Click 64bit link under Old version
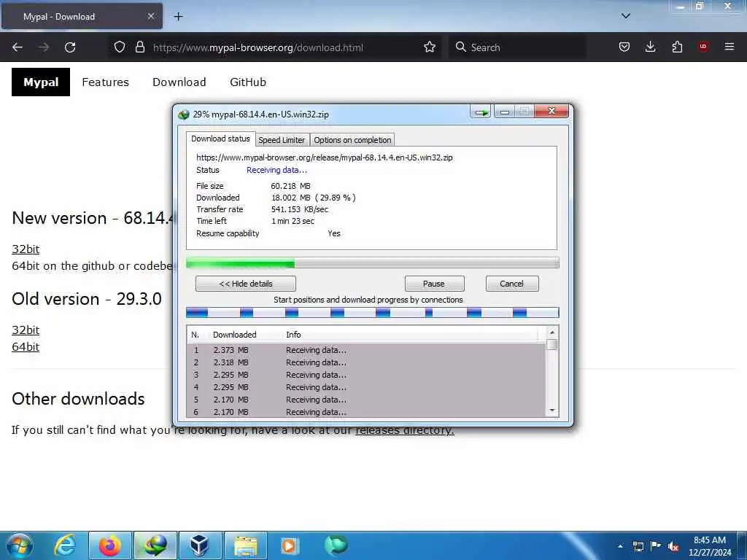747x560 pixels. [x=26, y=346]
